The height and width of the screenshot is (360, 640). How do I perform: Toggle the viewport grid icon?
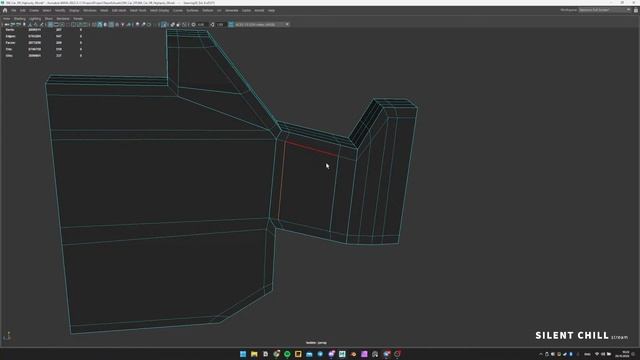pos(50,24)
